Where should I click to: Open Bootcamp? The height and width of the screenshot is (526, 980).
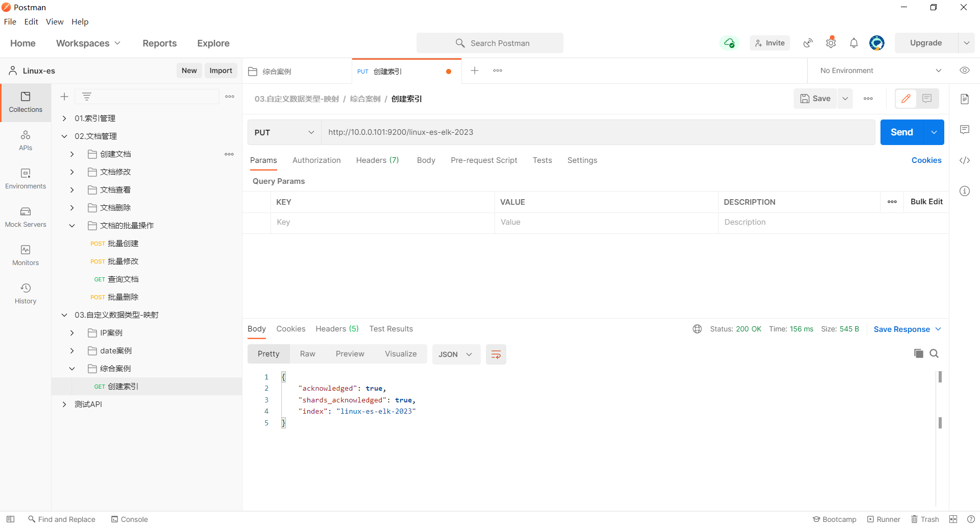pyautogui.click(x=835, y=519)
